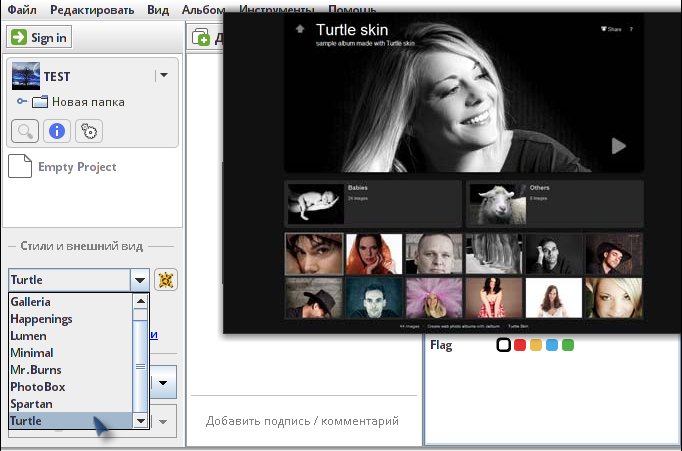
Task: Choose Mr.Burns from the skin list
Action: click(70, 370)
